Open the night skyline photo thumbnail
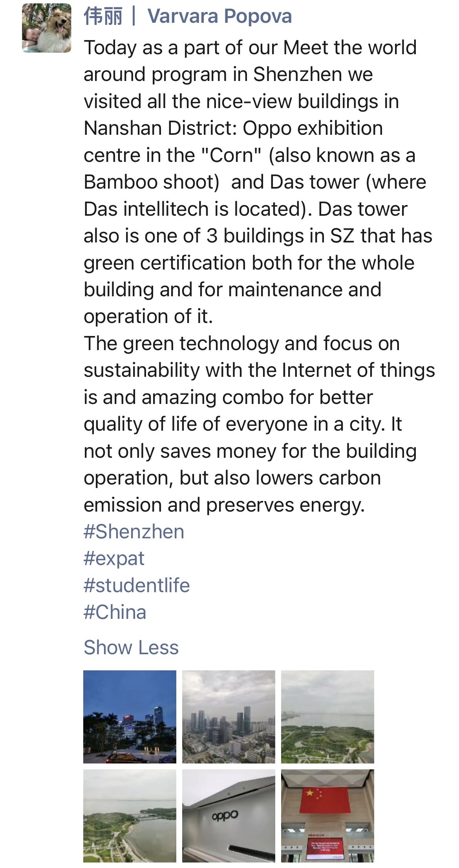459x868 pixels. [x=130, y=717]
